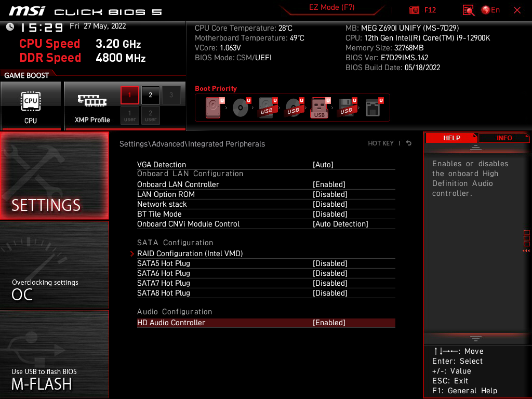Select the hard disk boot device icon
Viewport: 532px width, 399px height.
click(x=214, y=108)
